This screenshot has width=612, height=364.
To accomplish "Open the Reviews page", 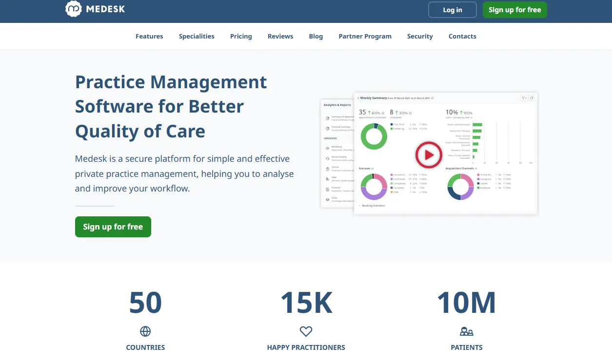I will pyautogui.click(x=280, y=36).
